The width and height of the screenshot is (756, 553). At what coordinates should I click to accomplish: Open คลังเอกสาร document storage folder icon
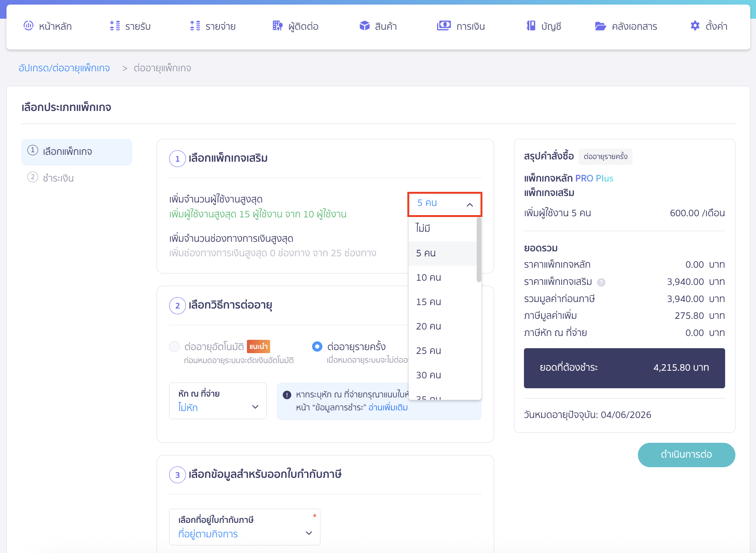tap(600, 26)
